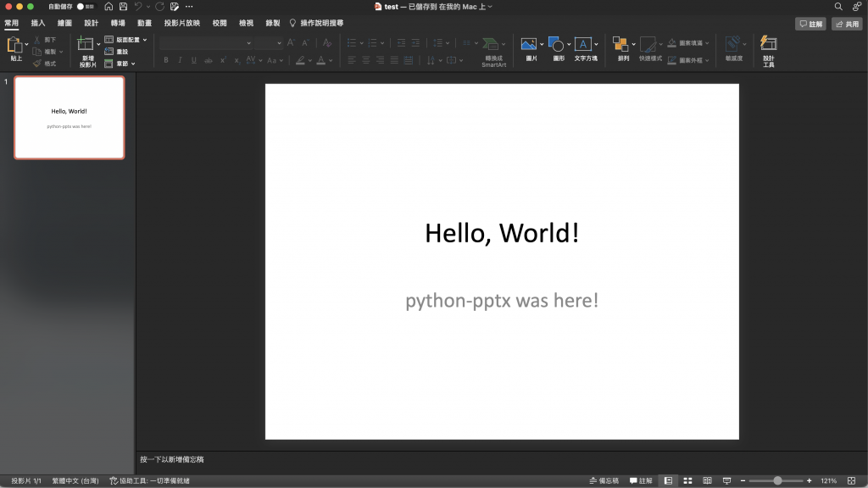Click the Save disk icon in title bar

pyautogui.click(x=123, y=7)
